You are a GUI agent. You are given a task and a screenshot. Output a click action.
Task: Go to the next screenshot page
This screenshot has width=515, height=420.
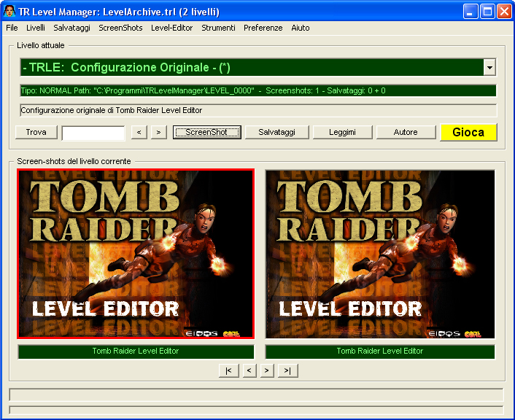(x=267, y=370)
